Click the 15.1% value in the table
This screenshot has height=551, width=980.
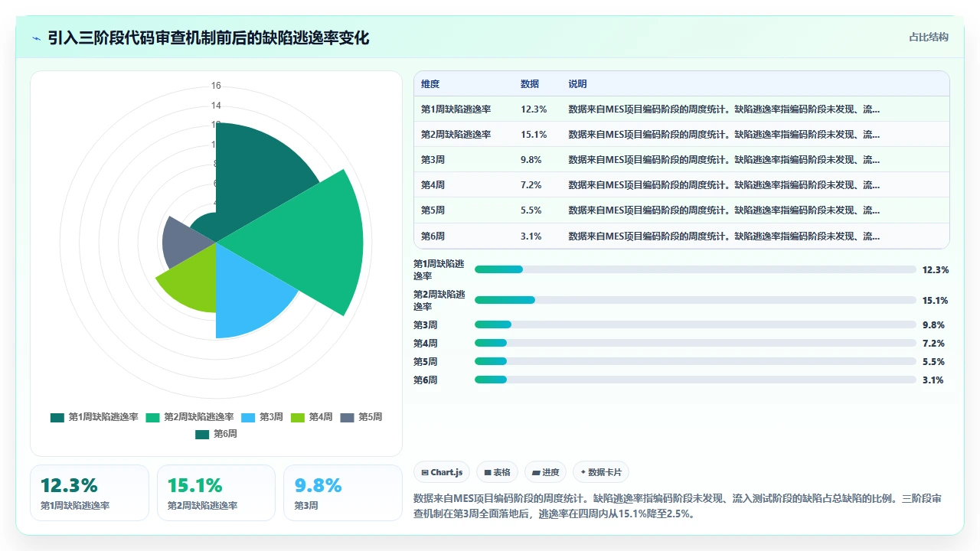[x=534, y=135]
